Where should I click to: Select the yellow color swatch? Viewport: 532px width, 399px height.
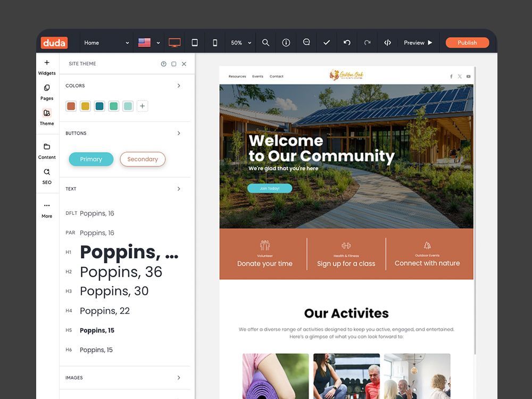pos(85,106)
